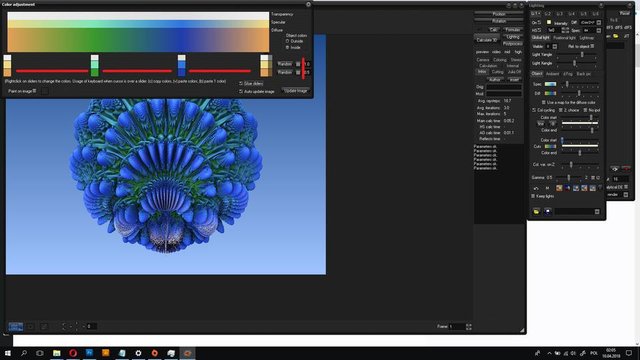
Task: Launch File Explorer from the taskbar
Action: click(57, 353)
